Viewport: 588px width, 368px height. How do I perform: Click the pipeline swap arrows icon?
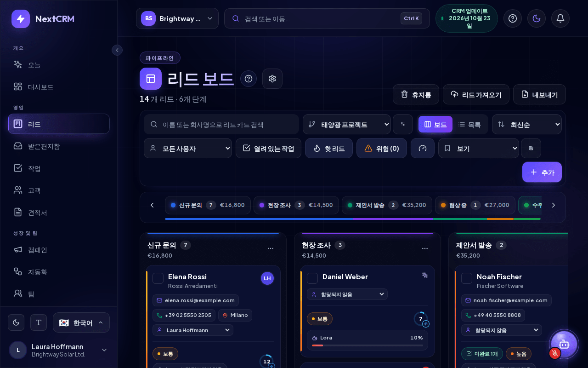[x=403, y=124]
